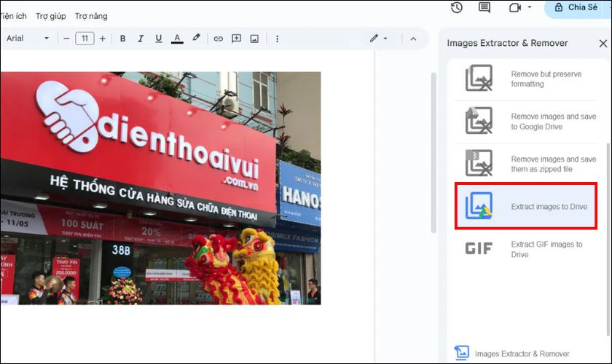The height and width of the screenshot is (364, 612).
Task: Add a comment using toolbar icon
Action: pyautogui.click(x=236, y=39)
